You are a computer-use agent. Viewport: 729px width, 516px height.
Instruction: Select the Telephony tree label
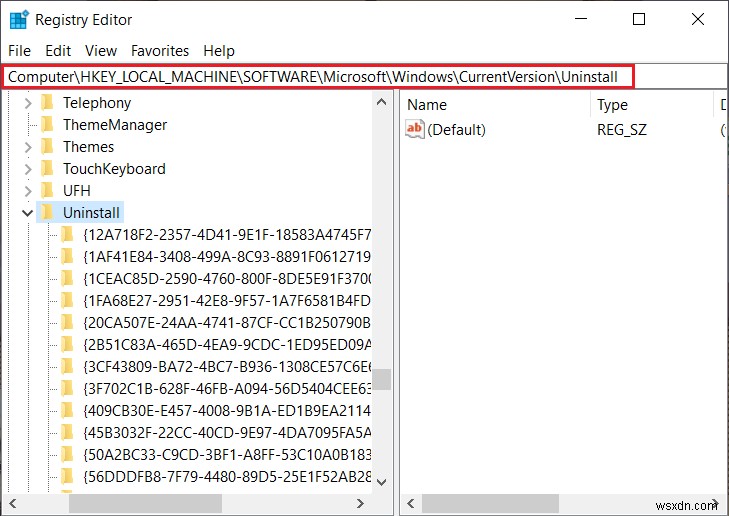coord(97,103)
